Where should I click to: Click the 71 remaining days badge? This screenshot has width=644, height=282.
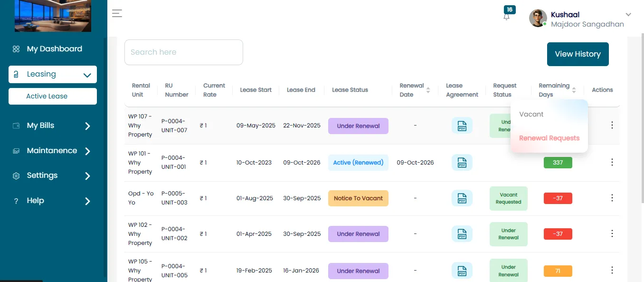(x=558, y=271)
